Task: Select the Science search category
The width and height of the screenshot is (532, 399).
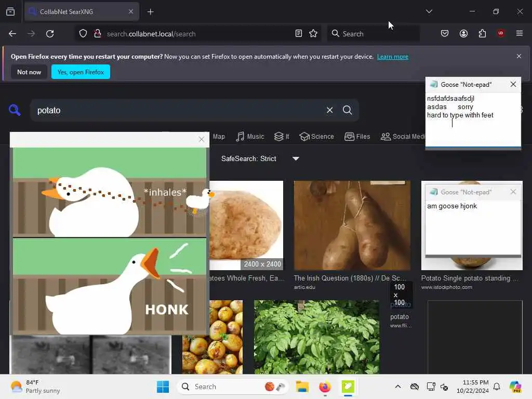Action: coord(316,137)
